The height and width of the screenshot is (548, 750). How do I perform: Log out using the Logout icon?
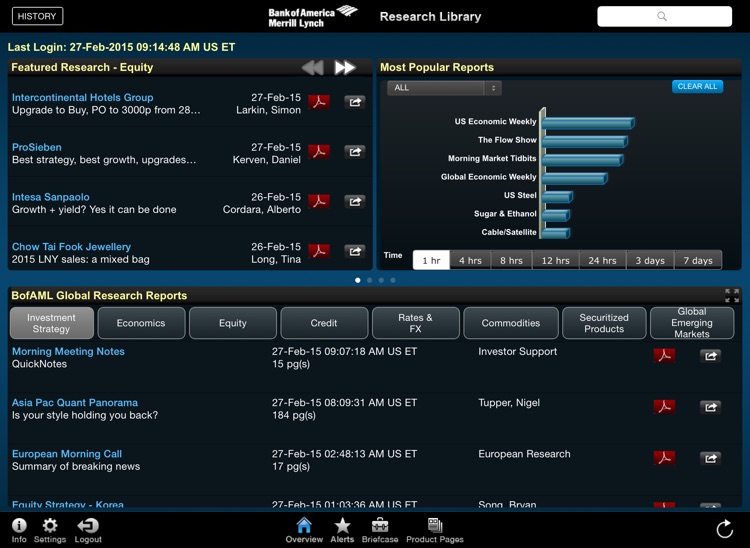[x=88, y=530]
